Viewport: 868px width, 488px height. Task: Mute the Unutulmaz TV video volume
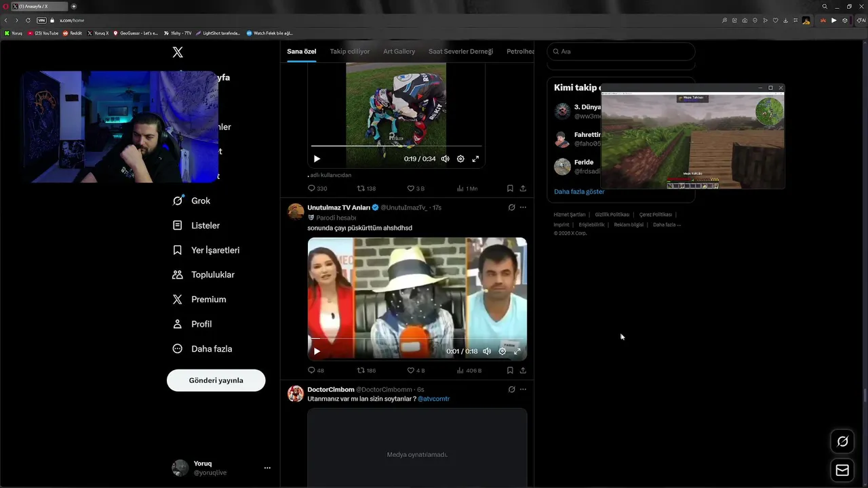coord(487,351)
